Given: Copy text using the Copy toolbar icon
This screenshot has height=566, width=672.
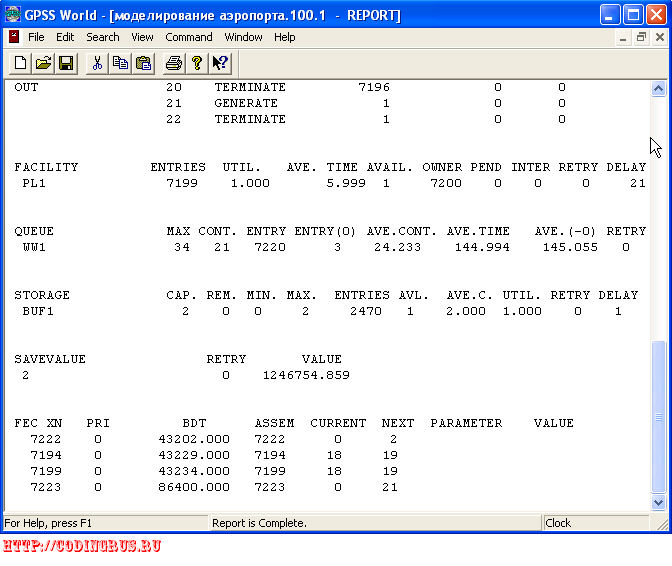Looking at the screenshot, I should coord(120,63).
